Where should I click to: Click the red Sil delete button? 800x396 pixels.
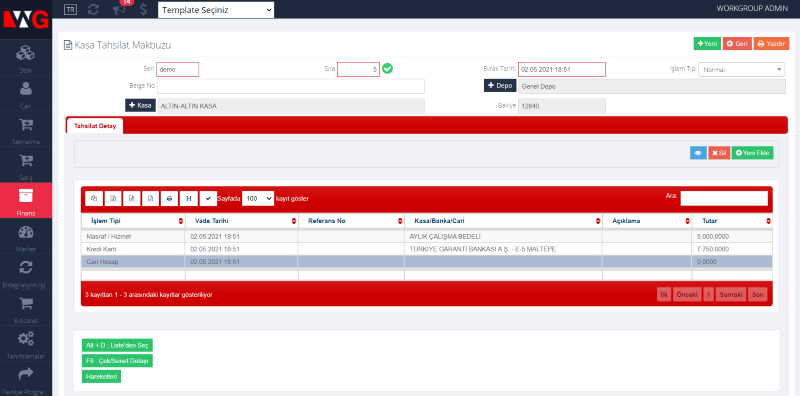coord(719,153)
